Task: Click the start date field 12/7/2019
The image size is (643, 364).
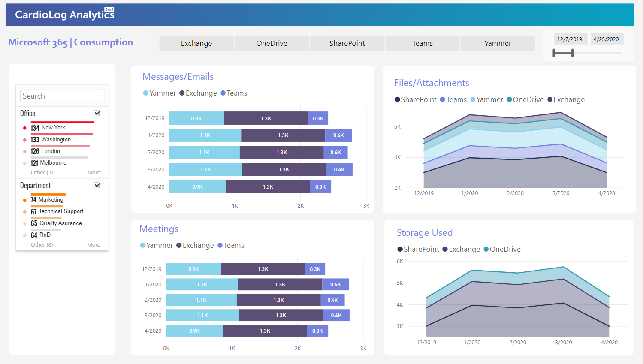Action: pyautogui.click(x=570, y=39)
